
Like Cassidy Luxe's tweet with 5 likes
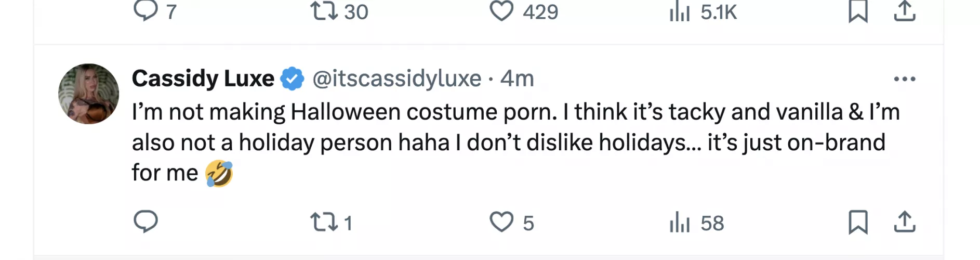(x=501, y=222)
